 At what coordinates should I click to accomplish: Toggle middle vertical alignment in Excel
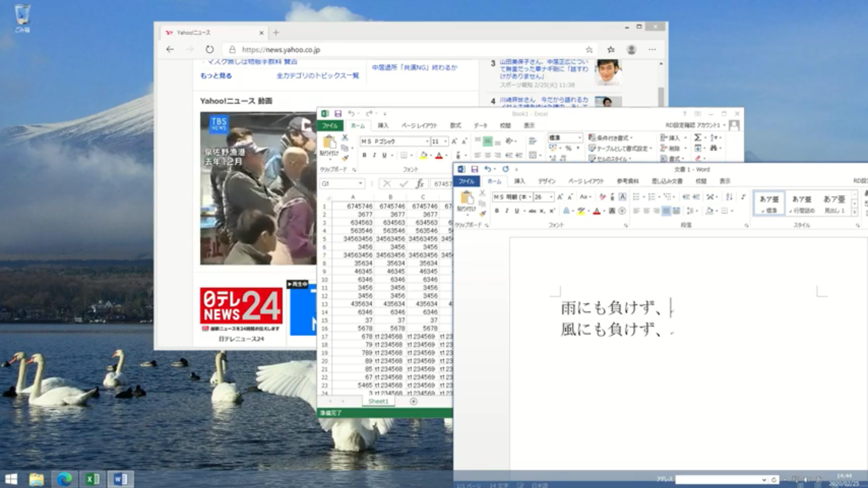click(487, 141)
